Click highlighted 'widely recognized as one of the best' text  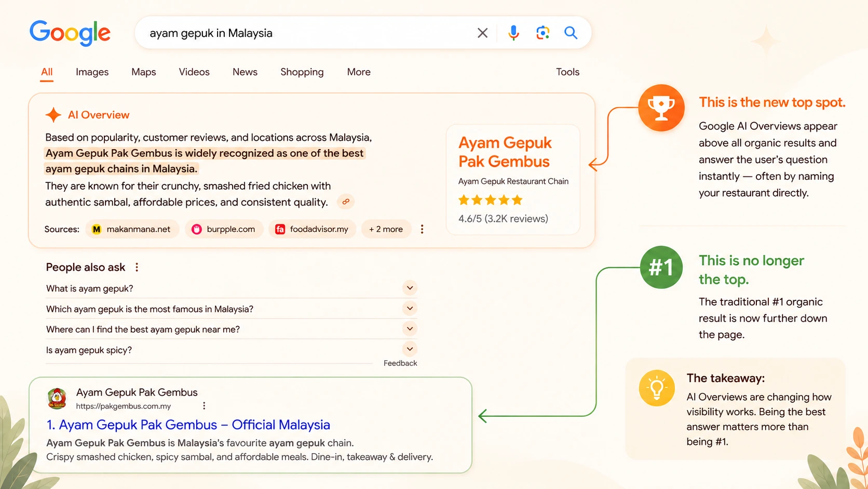(274, 153)
